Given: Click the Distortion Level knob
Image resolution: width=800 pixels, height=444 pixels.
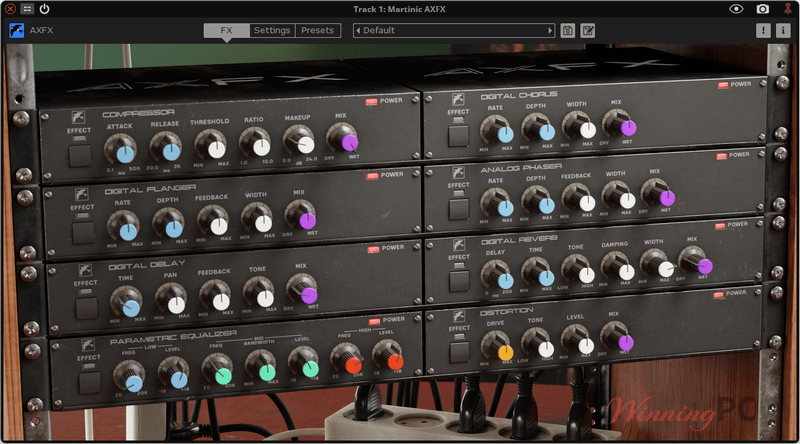Looking at the screenshot, I should (578, 340).
